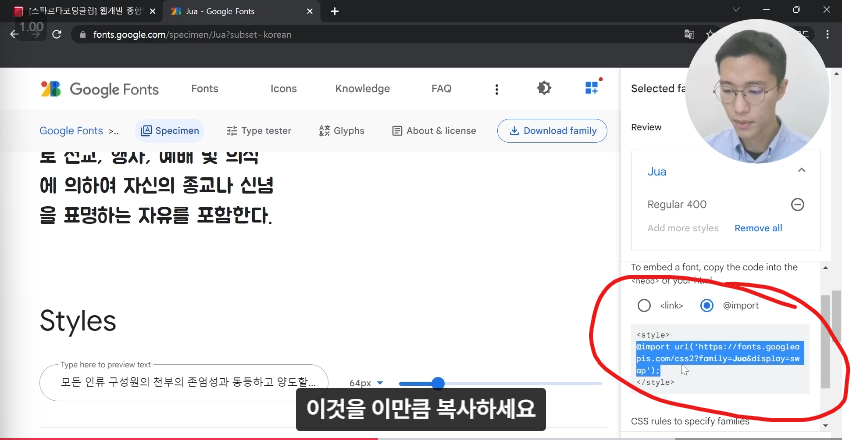Image resolution: width=852 pixels, height=440 pixels.
Task: Click the side panel scroll down arrow
Action: 826,425
